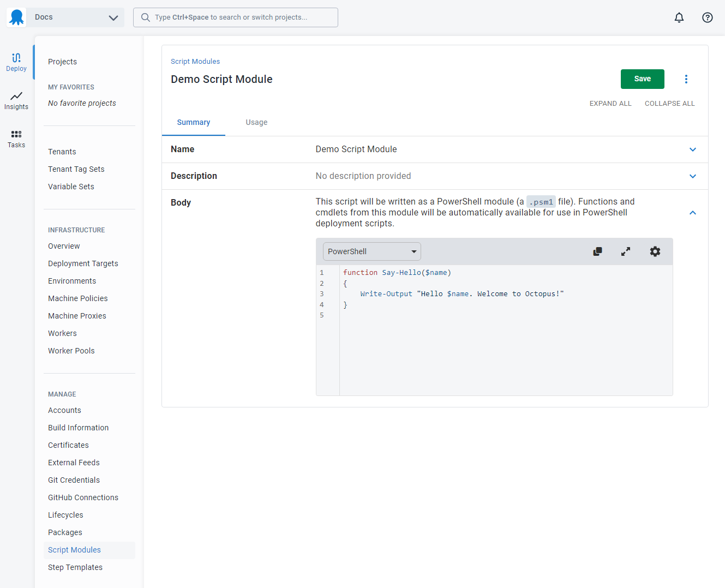
Task: Open Packages page
Action: coord(65,532)
